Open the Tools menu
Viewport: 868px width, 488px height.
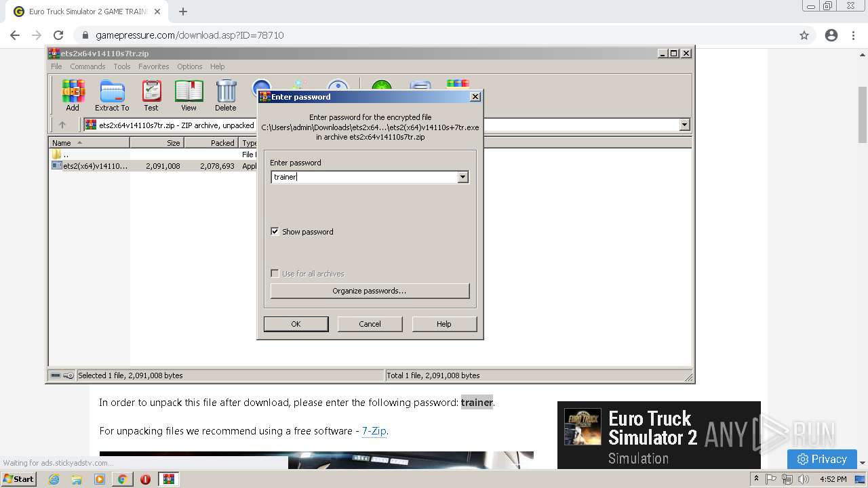point(122,66)
